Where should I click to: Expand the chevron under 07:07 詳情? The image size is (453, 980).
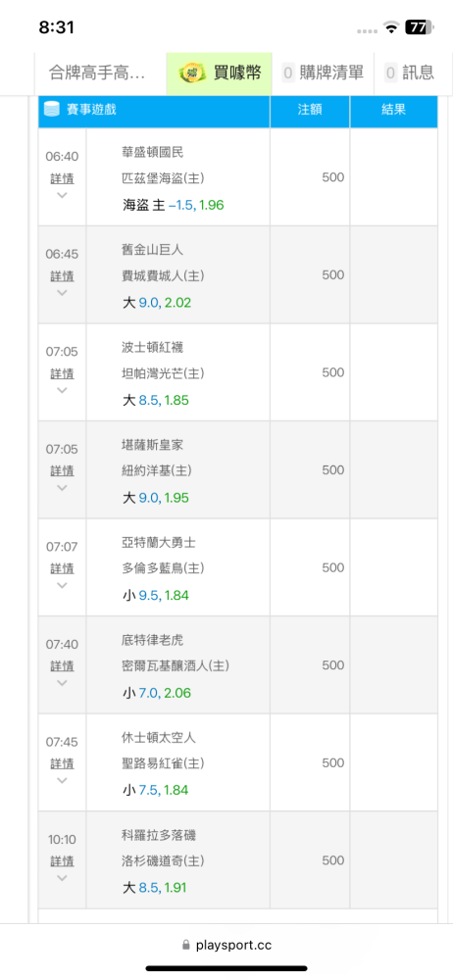62,585
